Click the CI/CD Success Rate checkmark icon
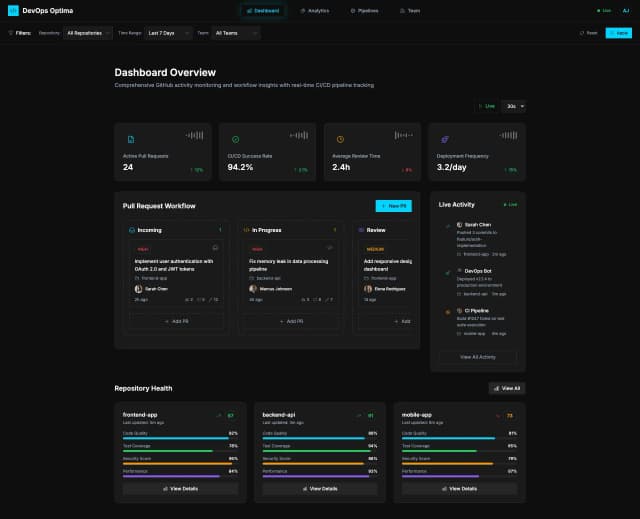Viewport: 640px width, 519px height. coord(235,139)
